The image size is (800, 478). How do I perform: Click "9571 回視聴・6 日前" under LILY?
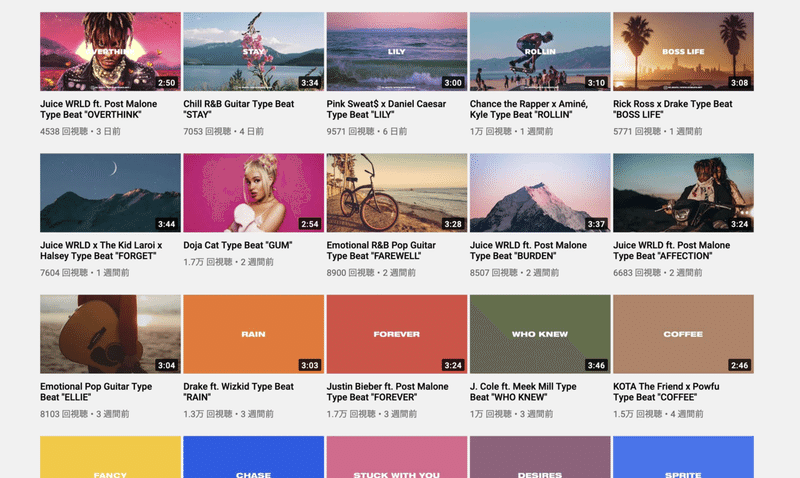pos(367,132)
